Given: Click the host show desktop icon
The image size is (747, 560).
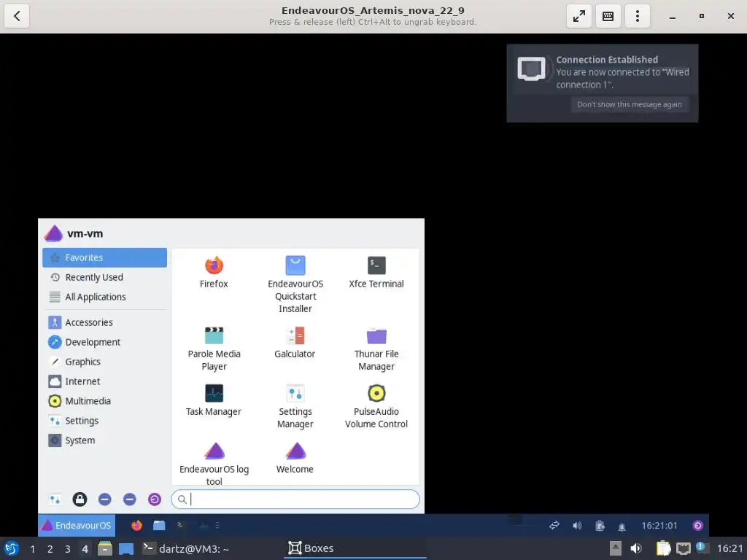Looking at the screenshot, I should [x=126, y=549].
